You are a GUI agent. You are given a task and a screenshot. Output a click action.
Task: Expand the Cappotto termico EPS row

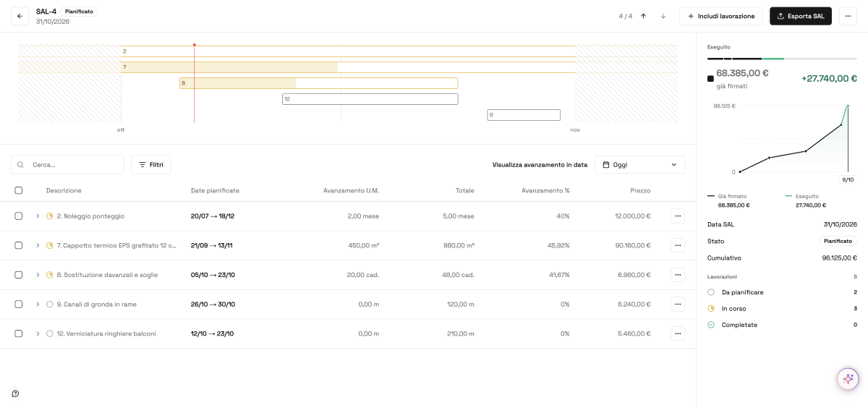pos(38,245)
